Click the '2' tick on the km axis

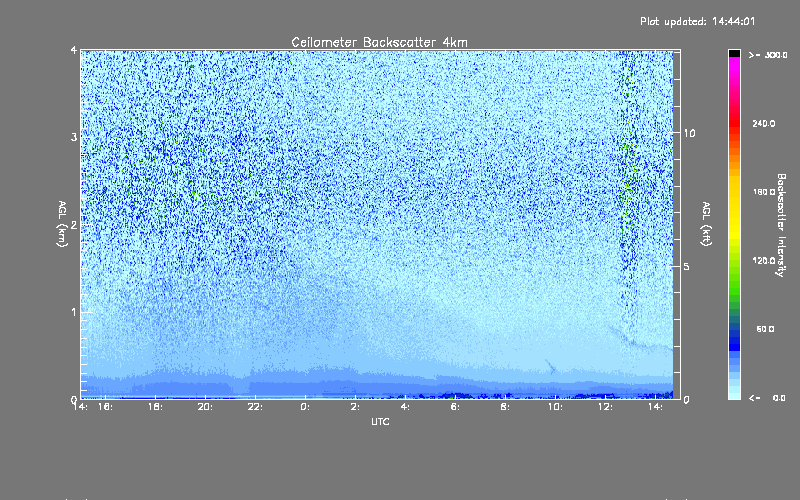click(74, 224)
